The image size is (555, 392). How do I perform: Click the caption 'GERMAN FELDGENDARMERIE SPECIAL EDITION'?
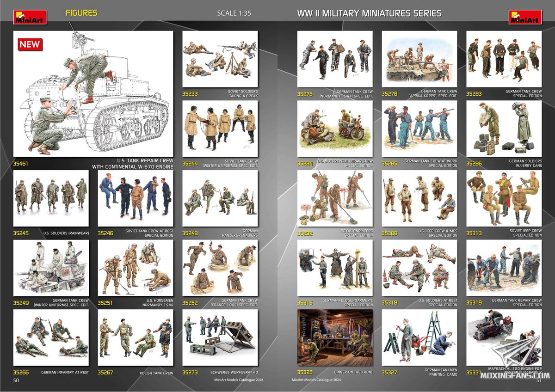click(347, 303)
